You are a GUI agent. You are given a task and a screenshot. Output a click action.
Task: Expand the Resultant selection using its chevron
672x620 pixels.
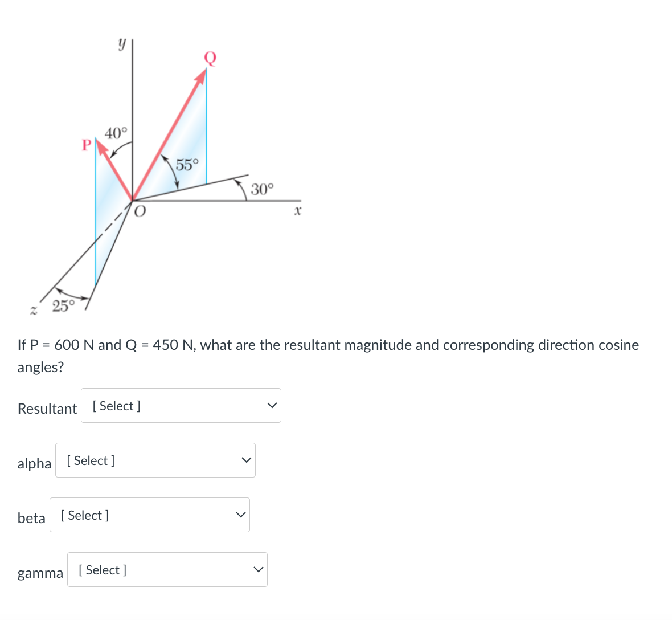click(272, 405)
